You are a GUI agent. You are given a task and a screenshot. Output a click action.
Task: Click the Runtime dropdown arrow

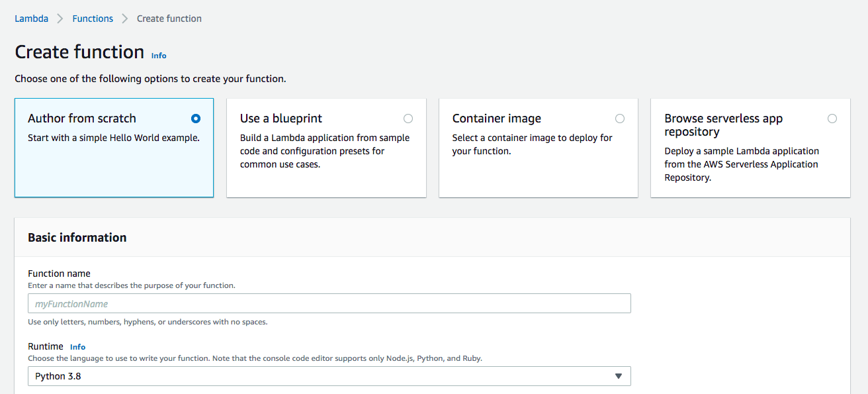click(x=619, y=375)
